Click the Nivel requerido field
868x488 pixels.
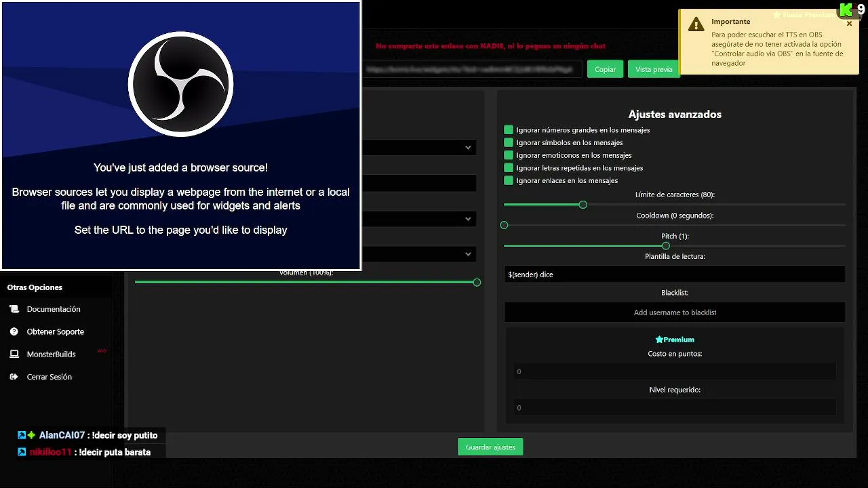pos(675,407)
